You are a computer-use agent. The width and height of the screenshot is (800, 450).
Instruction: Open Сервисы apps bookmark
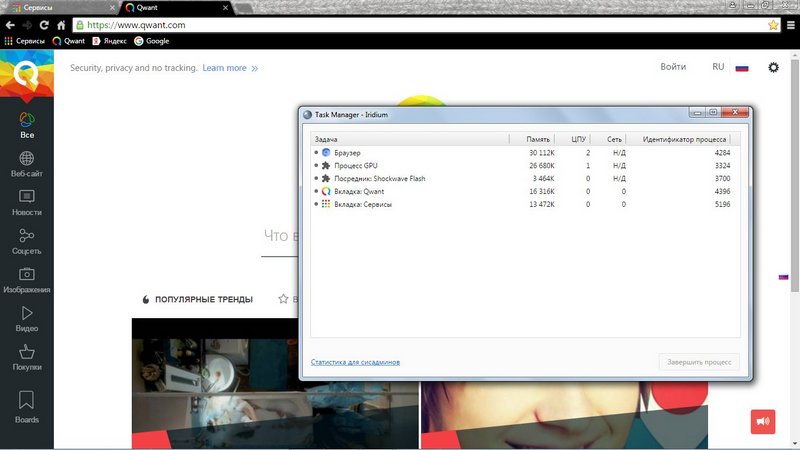pyautogui.click(x=24, y=41)
